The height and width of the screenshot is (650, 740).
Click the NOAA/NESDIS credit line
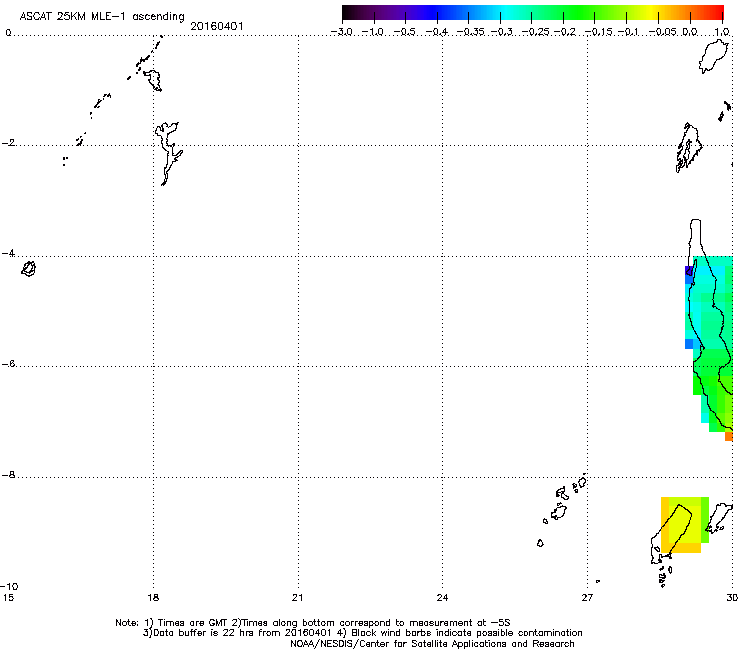pos(432,644)
